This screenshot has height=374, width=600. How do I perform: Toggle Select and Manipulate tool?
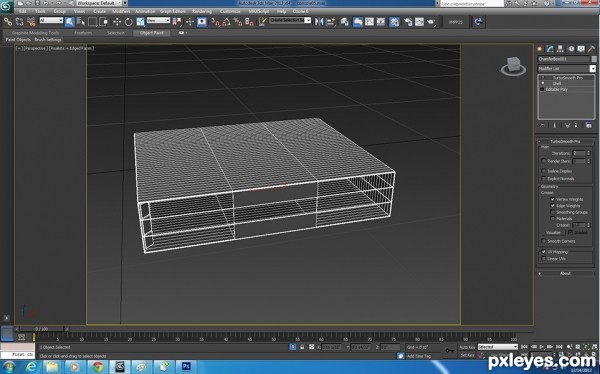click(190, 22)
